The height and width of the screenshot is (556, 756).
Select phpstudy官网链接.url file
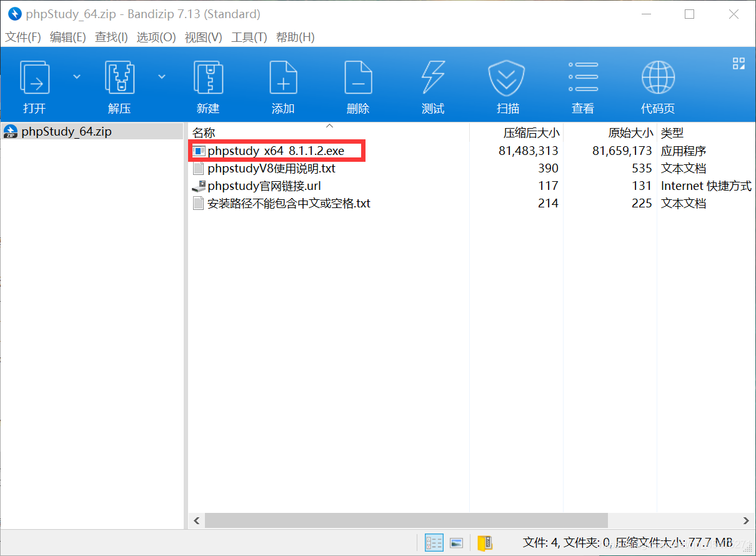click(x=264, y=186)
